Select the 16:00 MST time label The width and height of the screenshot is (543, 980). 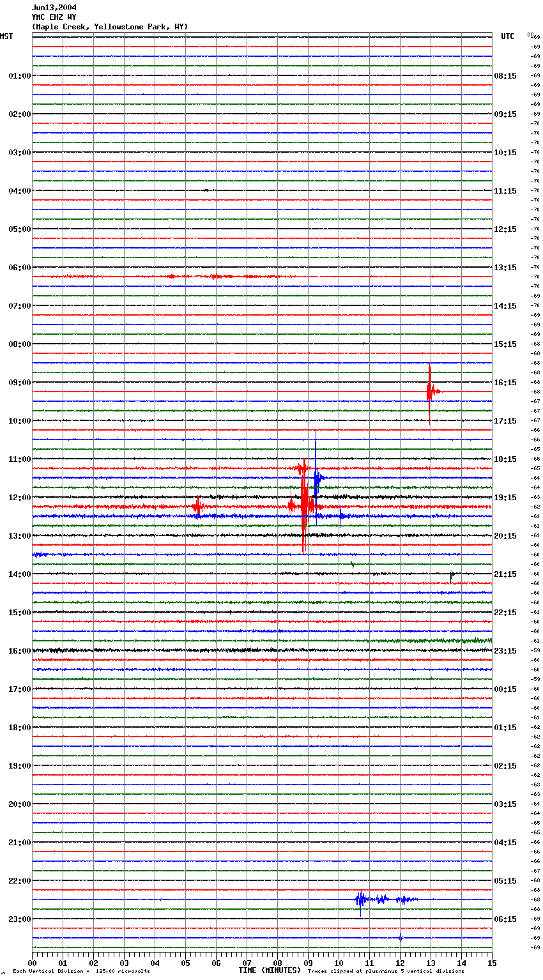(20, 651)
